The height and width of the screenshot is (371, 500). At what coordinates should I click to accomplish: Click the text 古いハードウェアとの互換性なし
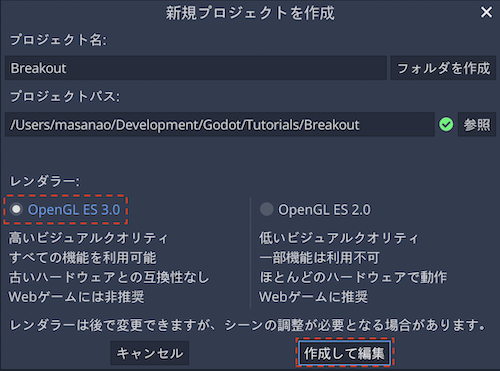click(109, 277)
